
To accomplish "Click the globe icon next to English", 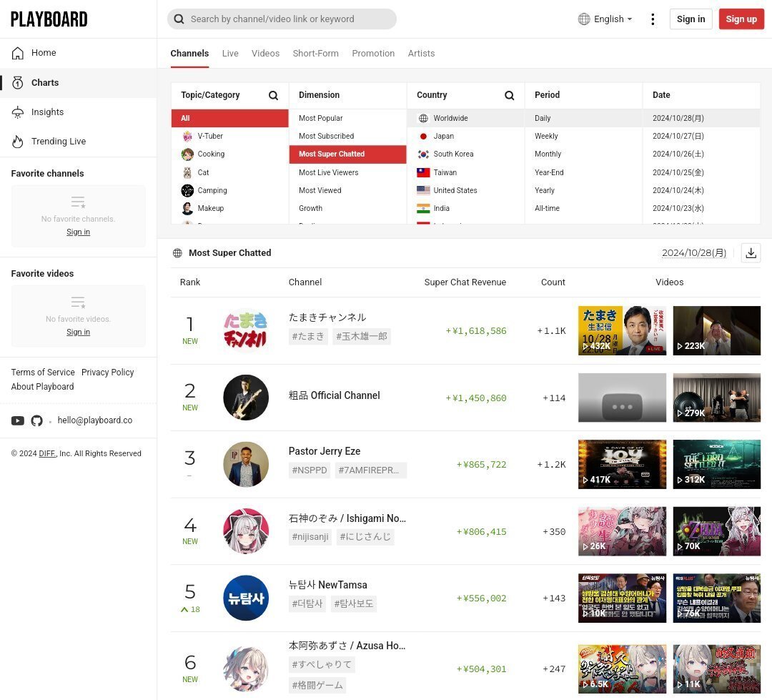I will 584,19.
